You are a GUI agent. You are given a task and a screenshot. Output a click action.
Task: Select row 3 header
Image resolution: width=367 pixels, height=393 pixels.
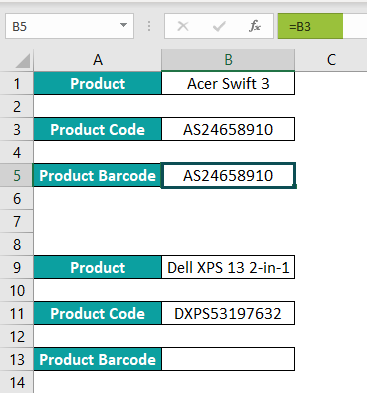(x=17, y=129)
